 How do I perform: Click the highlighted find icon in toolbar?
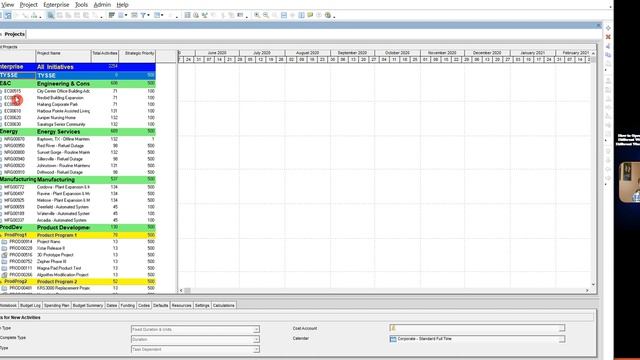[50, 15]
